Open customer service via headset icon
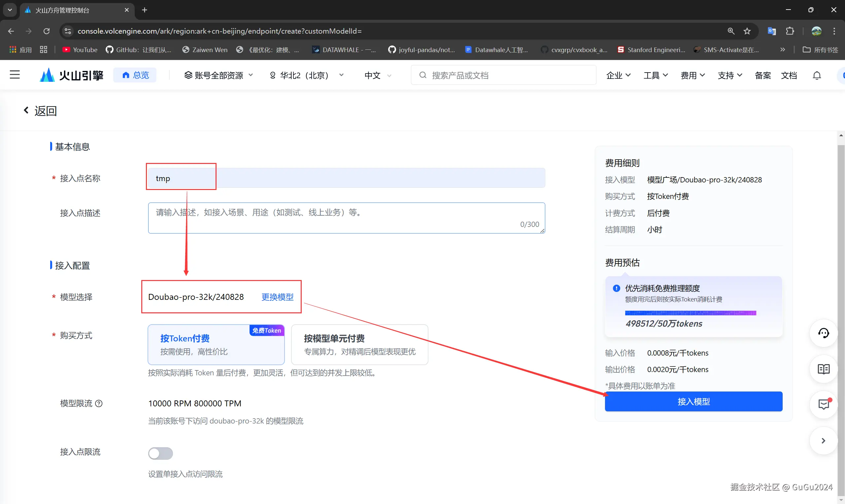845x504 pixels. [x=824, y=333]
